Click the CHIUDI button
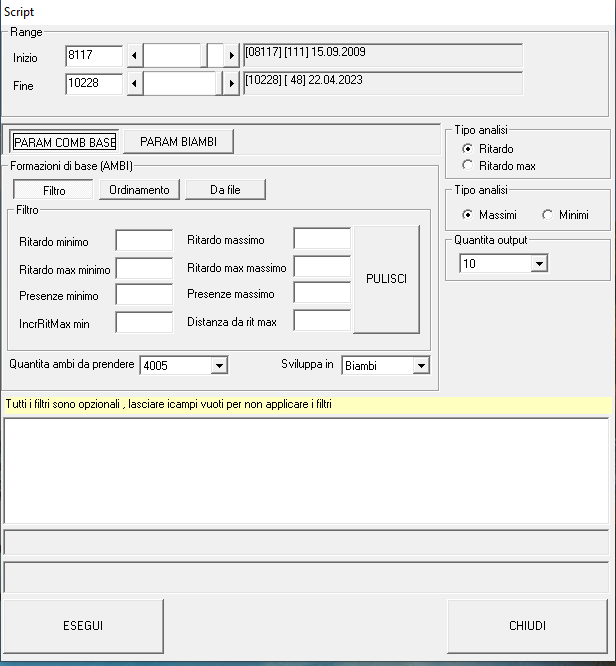 coord(527,626)
